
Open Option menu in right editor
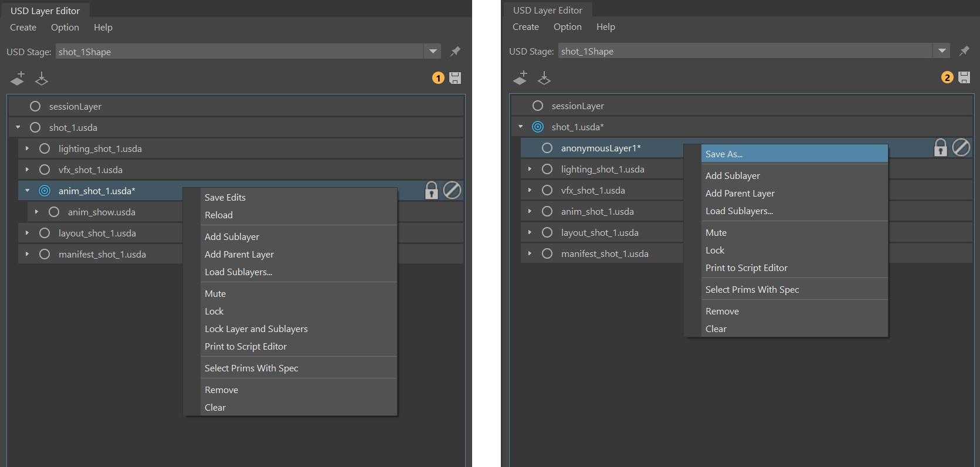(568, 27)
